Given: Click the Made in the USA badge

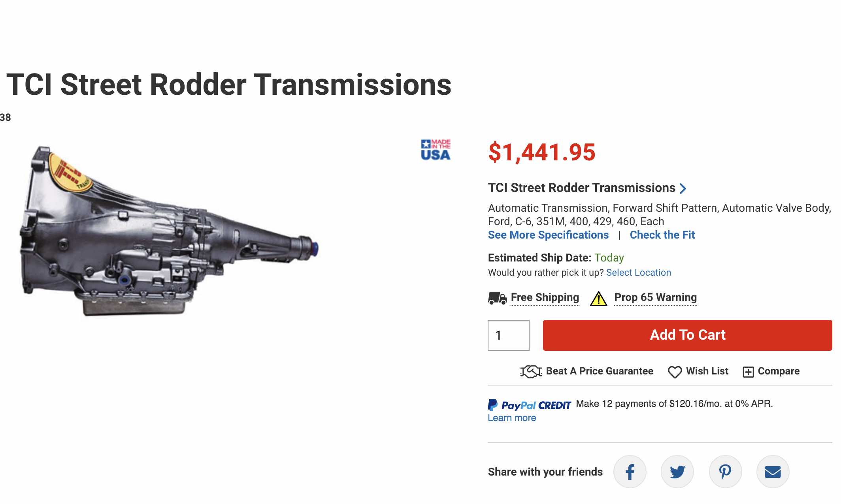Looking at the screenshot, I should pos(436,150).
